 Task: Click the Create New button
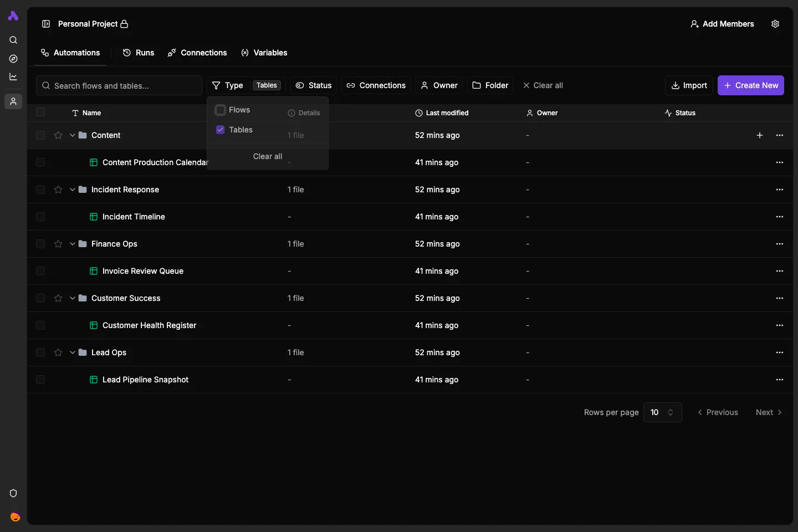751,85
